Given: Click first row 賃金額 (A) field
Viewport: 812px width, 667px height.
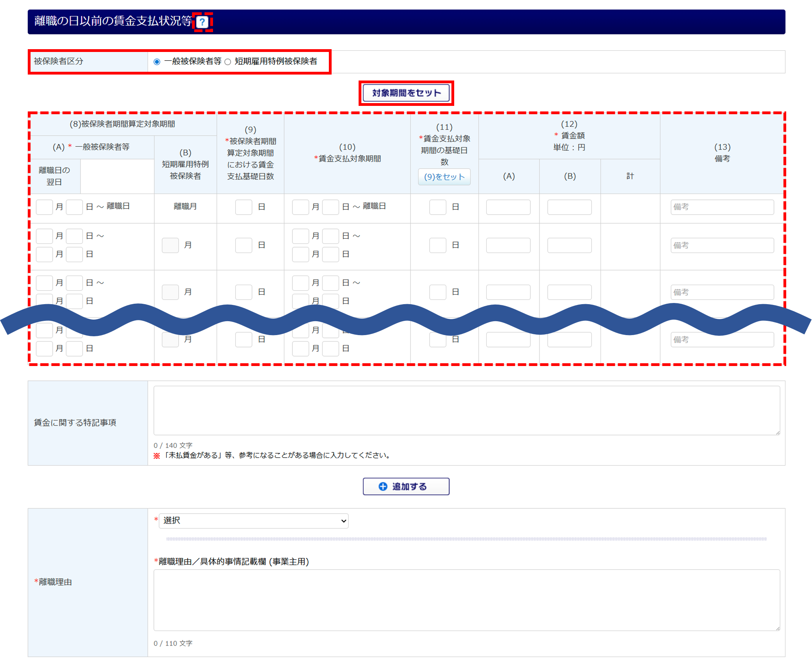Looking at the screenshot, I should point(508,207).
